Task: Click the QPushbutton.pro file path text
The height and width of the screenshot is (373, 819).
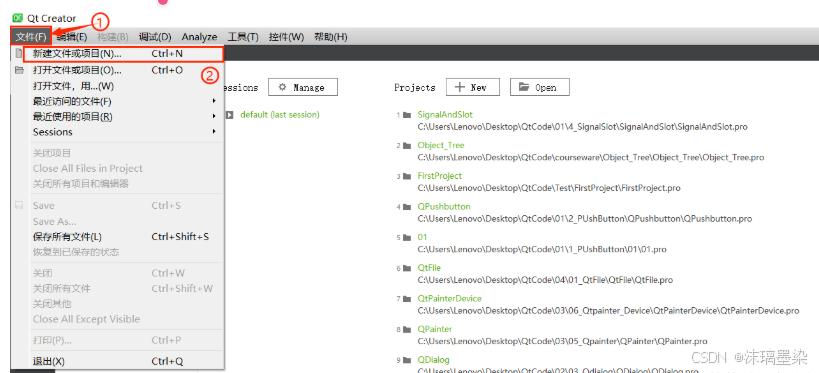Action: 584,219
